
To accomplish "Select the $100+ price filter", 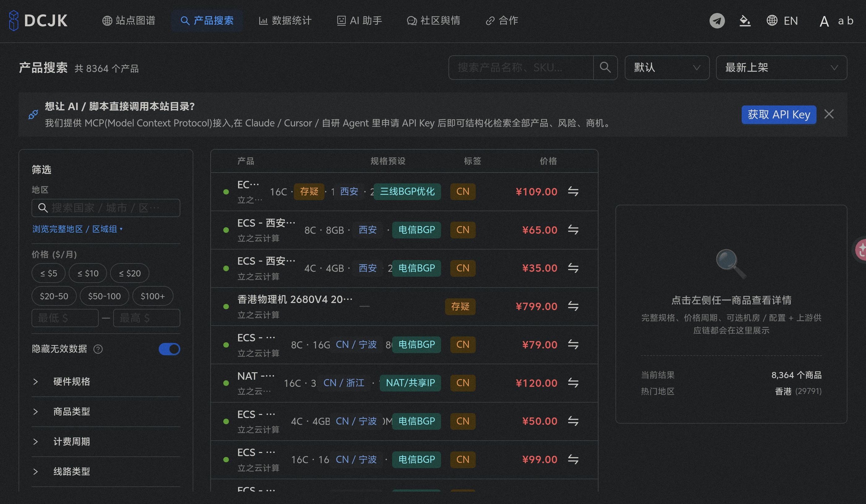I will tap(152, 296).
